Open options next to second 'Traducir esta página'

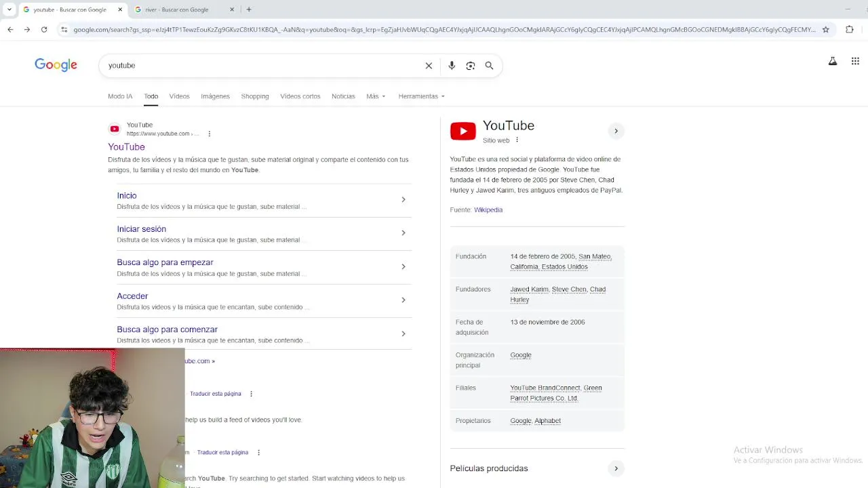[x=258, y=452]
